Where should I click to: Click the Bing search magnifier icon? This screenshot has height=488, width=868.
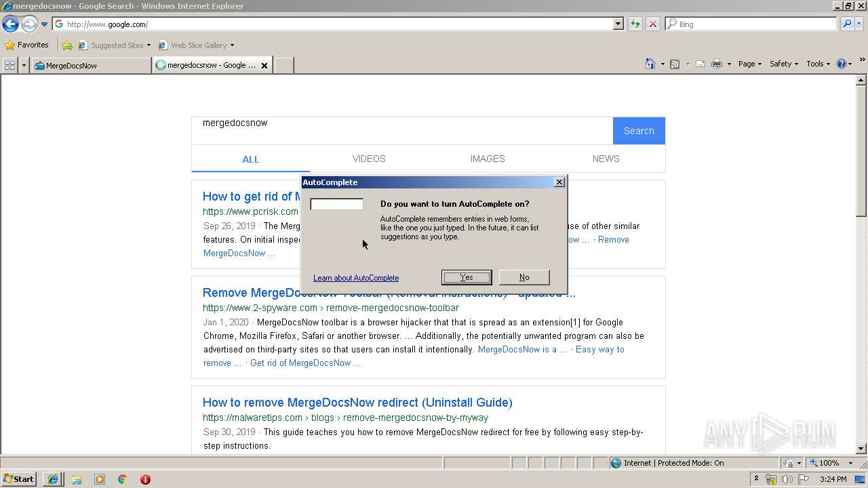[846, 24]
